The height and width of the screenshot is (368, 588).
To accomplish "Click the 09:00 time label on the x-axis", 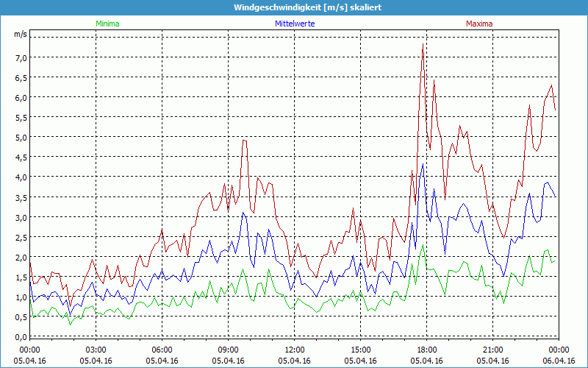I will (229, 350).
